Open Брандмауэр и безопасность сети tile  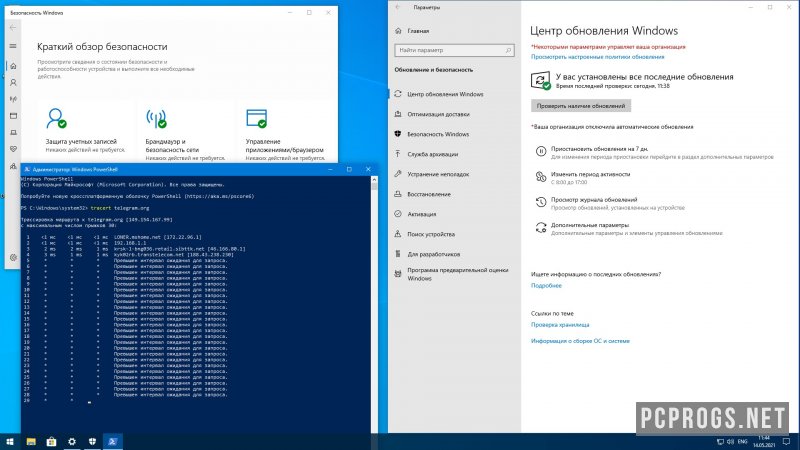185,130
